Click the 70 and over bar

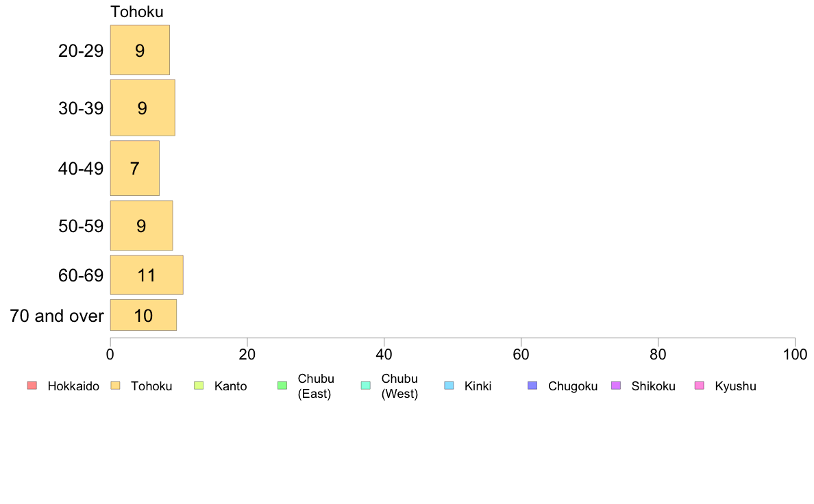point(143,314)
